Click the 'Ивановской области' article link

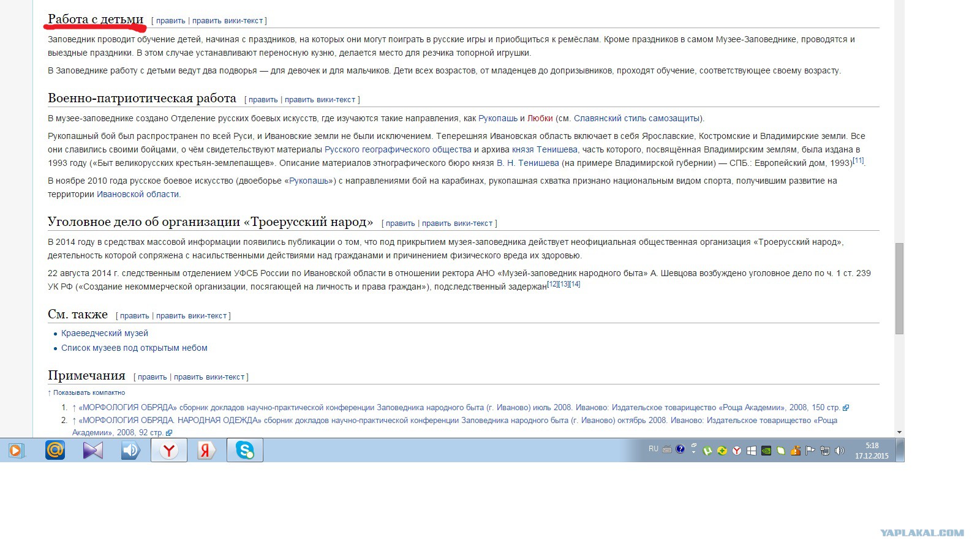click(138, 194)
